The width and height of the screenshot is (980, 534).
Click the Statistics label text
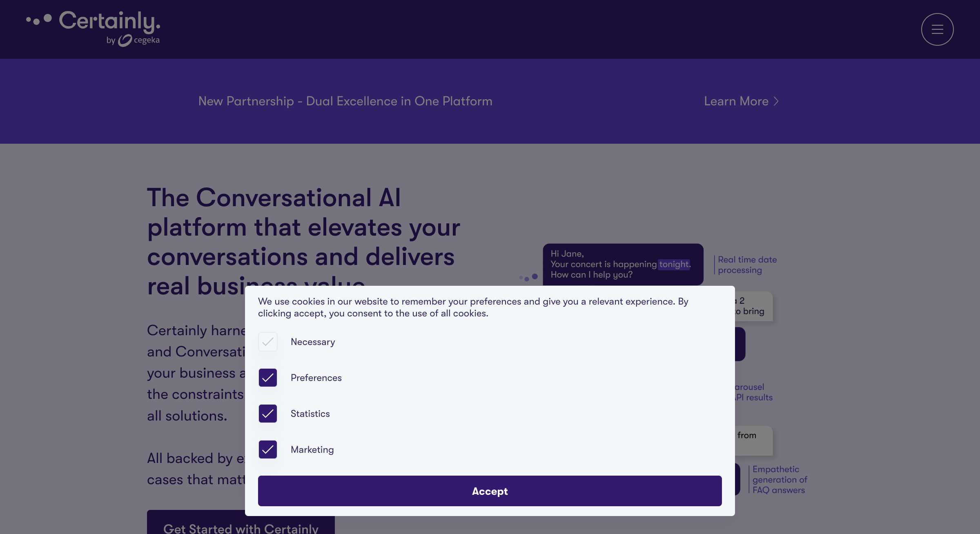(310, 414)
